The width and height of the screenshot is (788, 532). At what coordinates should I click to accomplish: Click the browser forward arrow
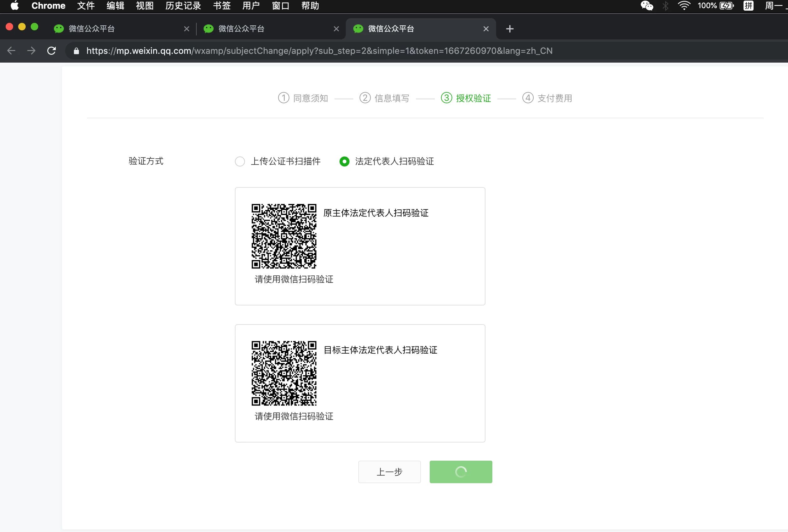[31, 51]
